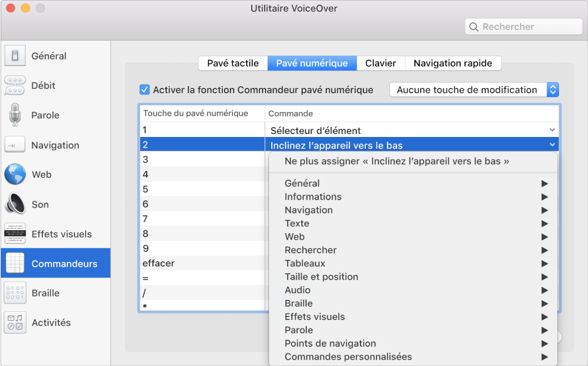Click the Rechercher search field
This screenshot has height=366, width=588.
[x=530, y=27]
